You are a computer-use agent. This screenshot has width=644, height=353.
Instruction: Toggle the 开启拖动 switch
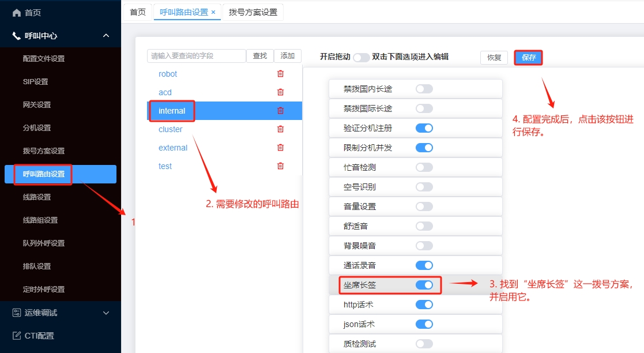click(361, 57)
